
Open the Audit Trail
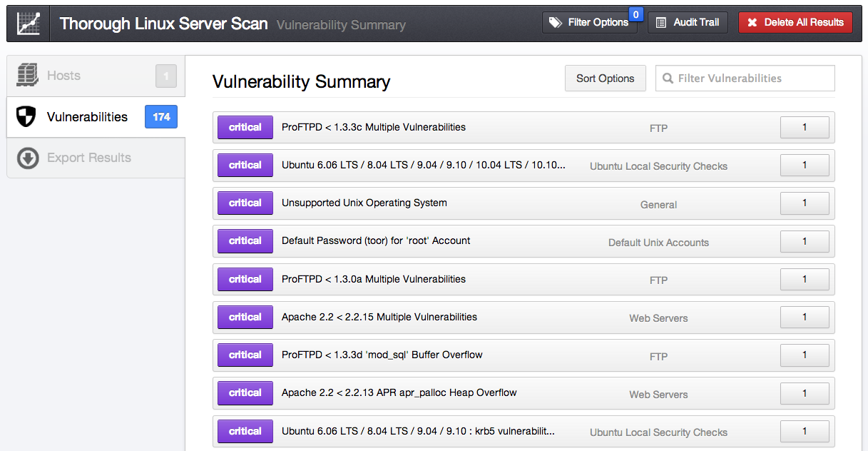688,22
